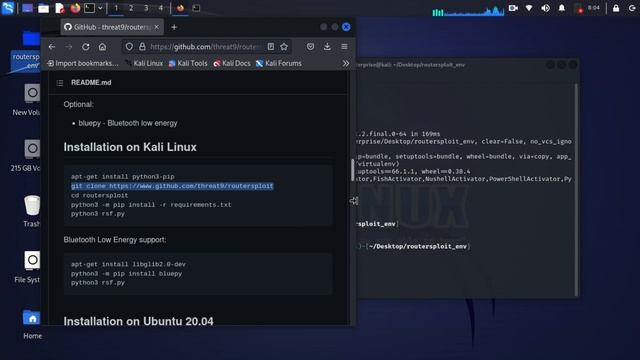
Task: Expand the terminal launcher dropdown arrow
Action: click(100, 8)
